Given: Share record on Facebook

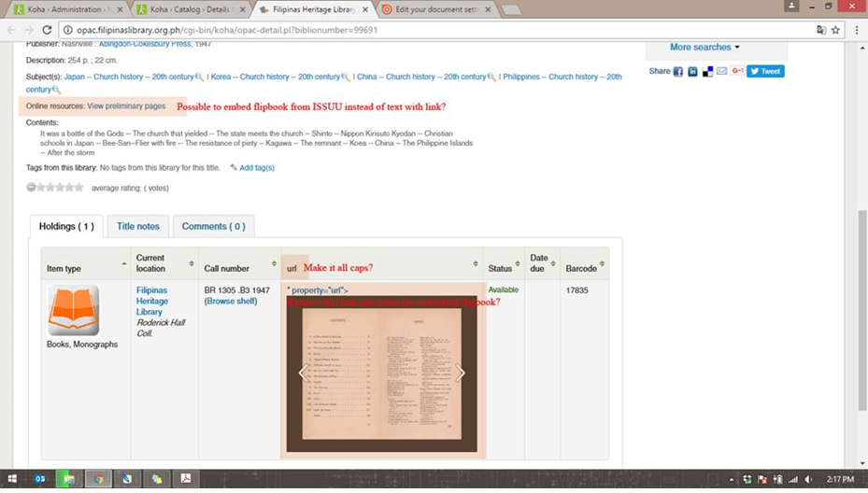Looking at the screenshot, I should pos(678,72).
